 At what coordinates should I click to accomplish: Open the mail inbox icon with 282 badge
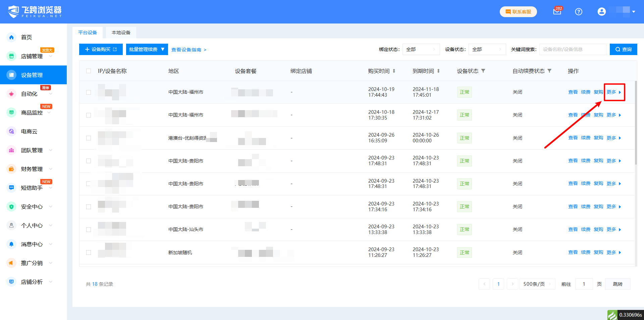[557, 12]
